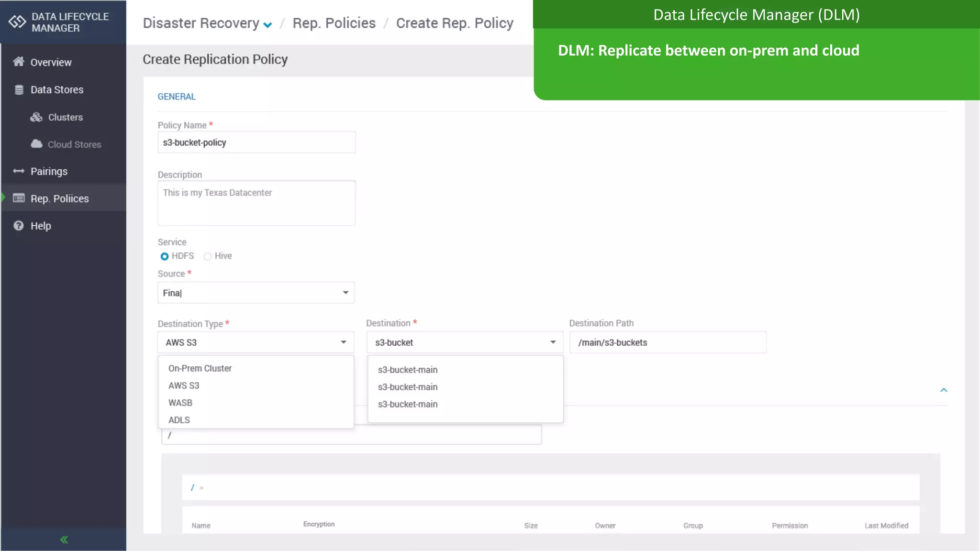Click the Pairings arrows icon
Image resolution: width=980 pixels, height=551 pixels.
click(19, 171)
